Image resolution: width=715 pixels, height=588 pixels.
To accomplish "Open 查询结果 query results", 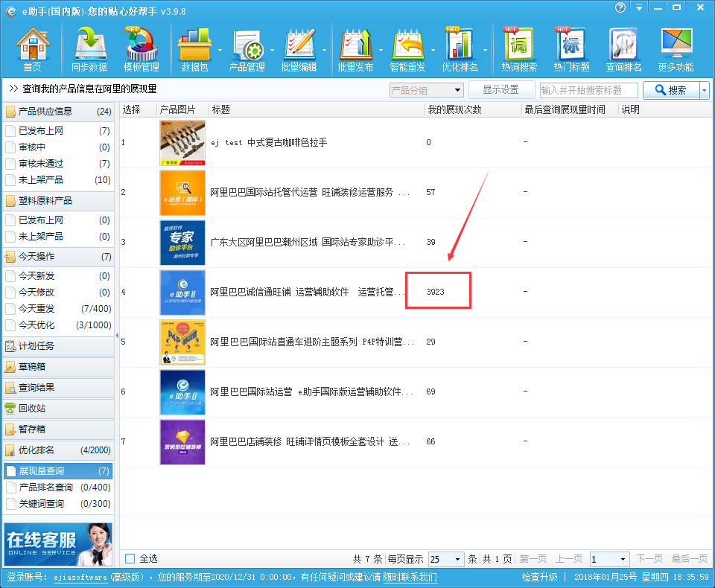I will coord(58,388).
